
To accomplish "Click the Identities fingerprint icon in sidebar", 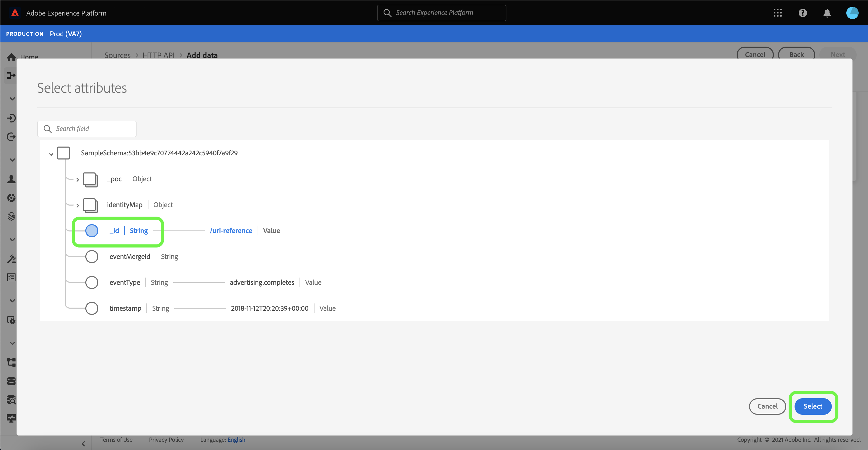I will click(11, 216).
